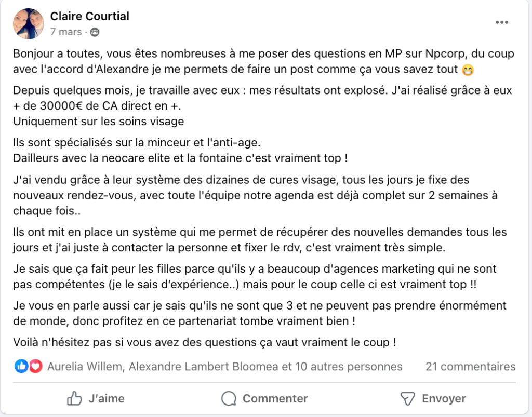Click the audience privacy icon beside the date
This screenshot has width=532, height=417.
[x=95, y=32]
